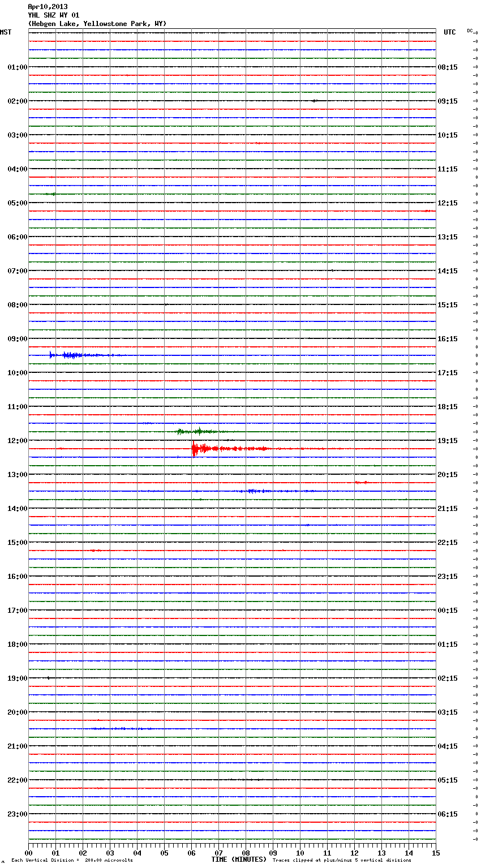Select the 09:00 MST time label

18,339
